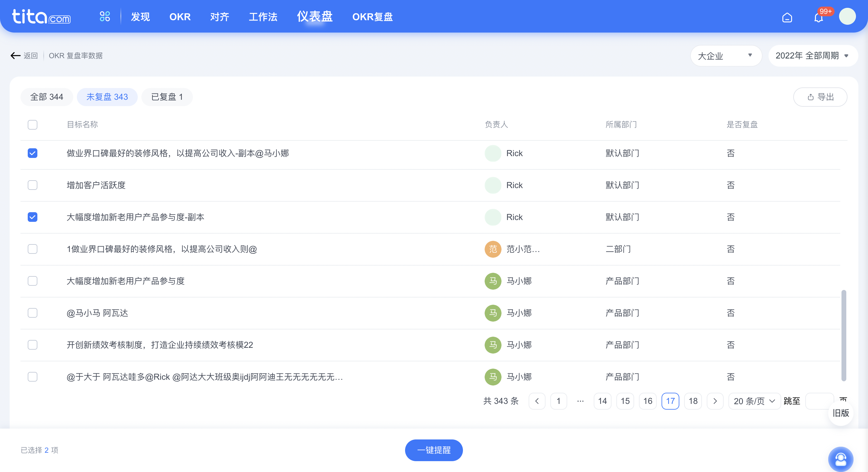Go to page 14
The image size is (868, 472).
602,401
